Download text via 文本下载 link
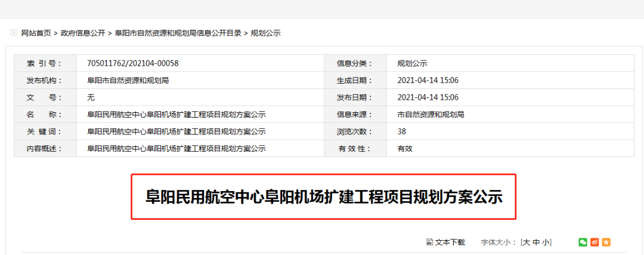644x255 pixels. tap(450, 242)
